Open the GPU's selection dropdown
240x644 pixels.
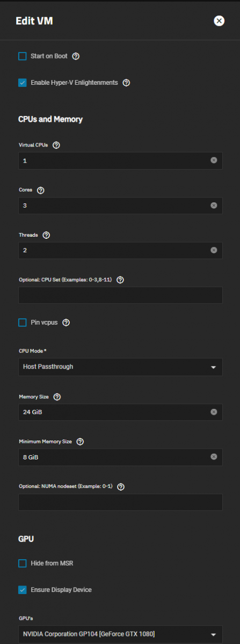[120, 634]
